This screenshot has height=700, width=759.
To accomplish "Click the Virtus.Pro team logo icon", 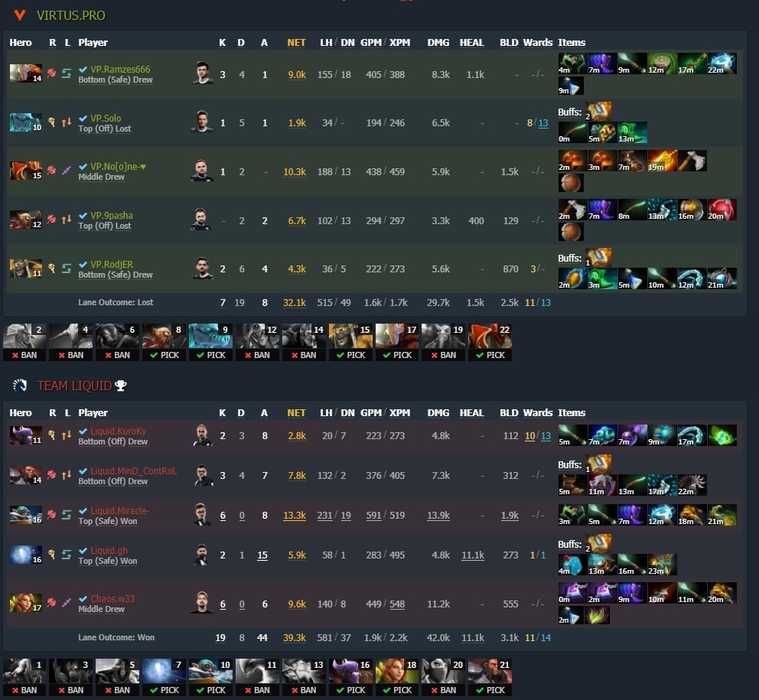I will pos(20,15).
